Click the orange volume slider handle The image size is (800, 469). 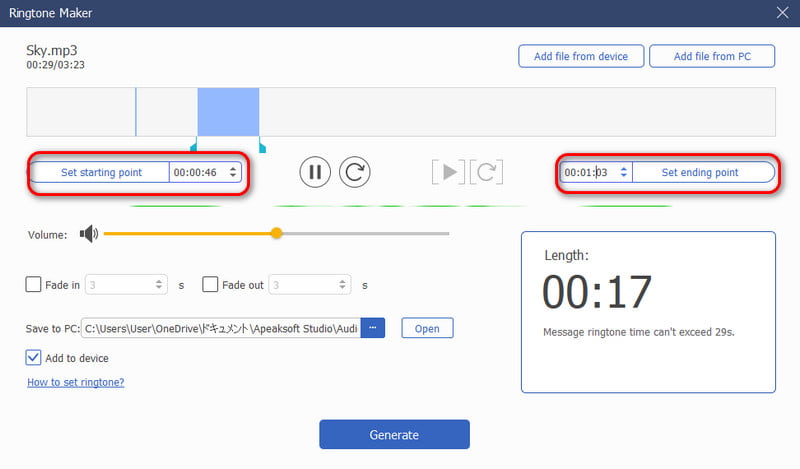tap(277, 233)
